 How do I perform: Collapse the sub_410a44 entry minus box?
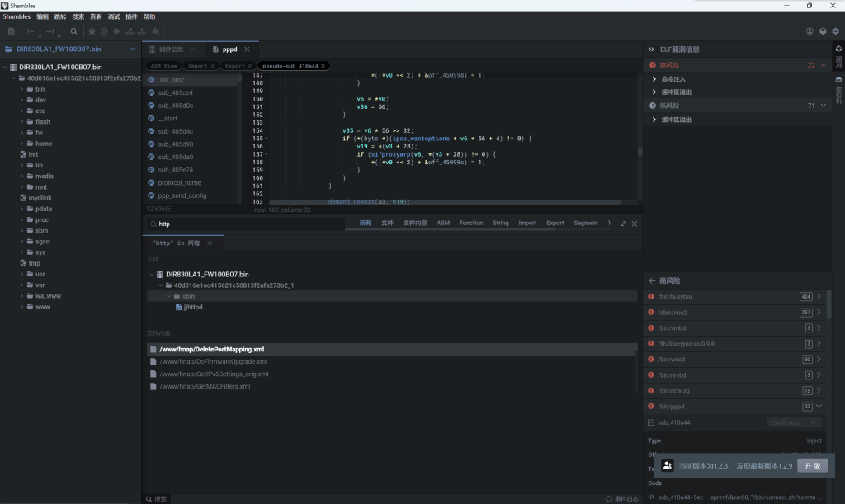click(651, 422)
